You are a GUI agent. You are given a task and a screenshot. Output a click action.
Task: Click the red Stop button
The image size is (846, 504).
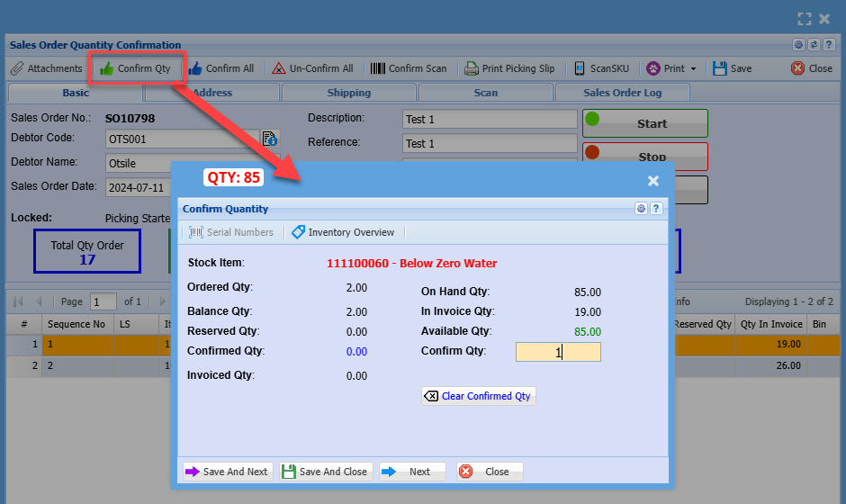tap(645, 157)
